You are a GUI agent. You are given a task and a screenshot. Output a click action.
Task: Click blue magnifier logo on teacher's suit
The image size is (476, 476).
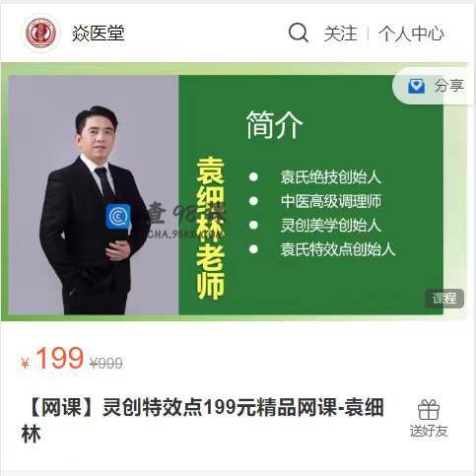(x=118, y=216)
